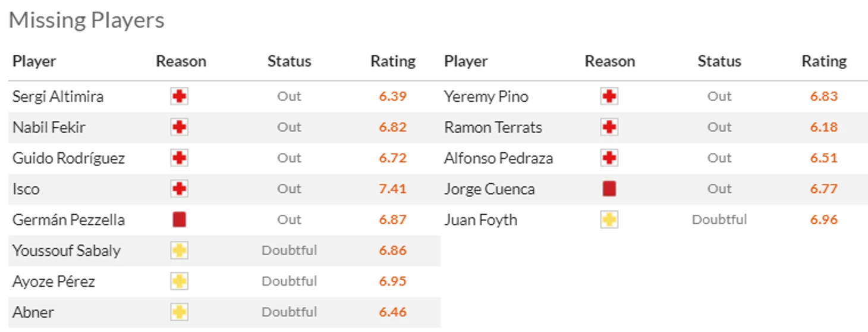This screenshot has width=868, height=332.
Task: Click the injury icon beside Sergi Altimira
Action: point(180,96)
